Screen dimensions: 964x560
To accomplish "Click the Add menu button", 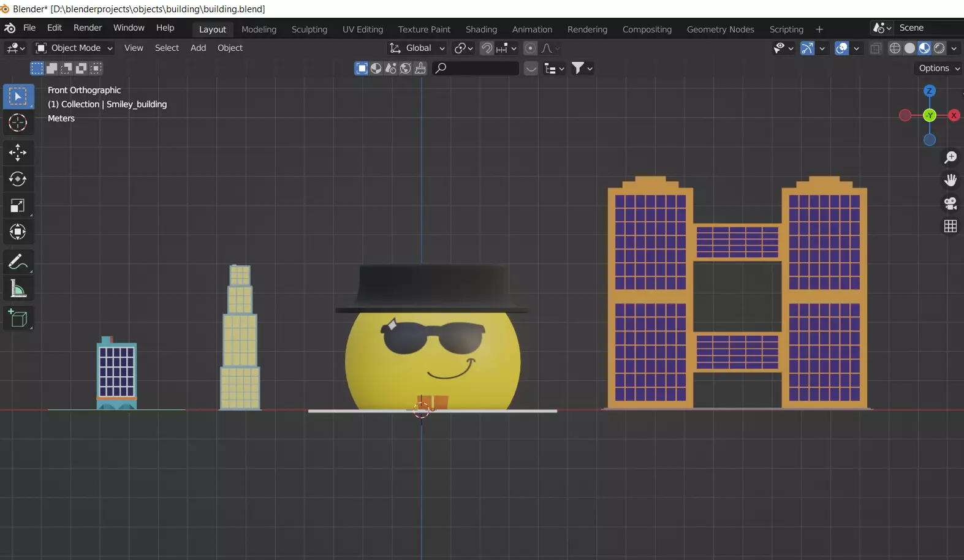I will pos(198,48).
